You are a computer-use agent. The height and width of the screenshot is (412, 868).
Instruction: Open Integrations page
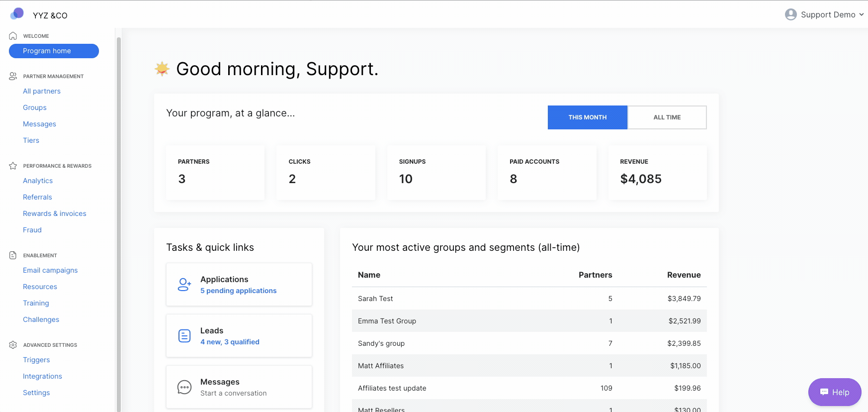[42, 376]
